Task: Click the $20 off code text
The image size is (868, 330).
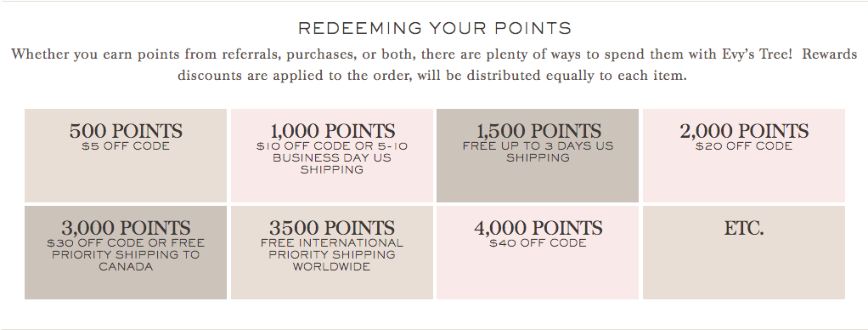Action: [x=744, y=146]
